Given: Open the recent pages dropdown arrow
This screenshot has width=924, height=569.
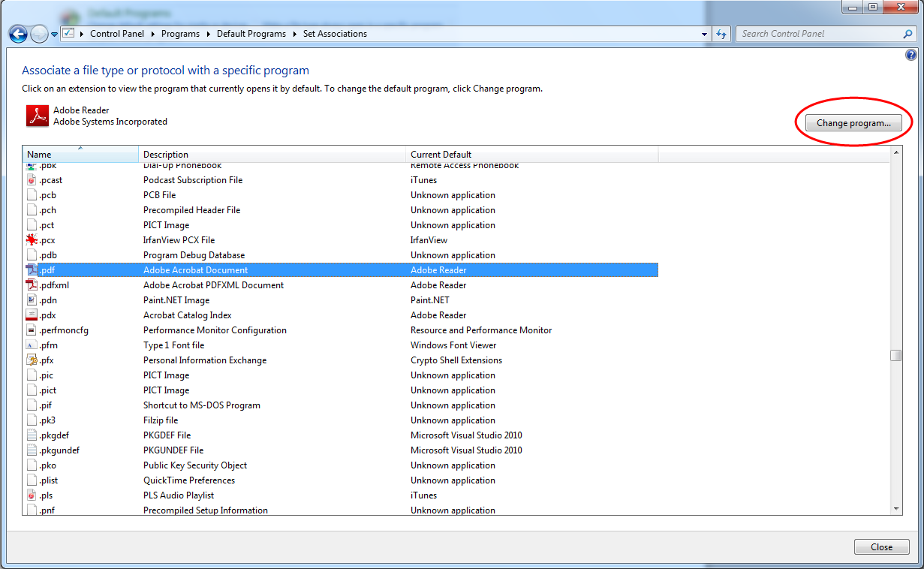Looking at the screenshot, I should click(x=54, y=35).
